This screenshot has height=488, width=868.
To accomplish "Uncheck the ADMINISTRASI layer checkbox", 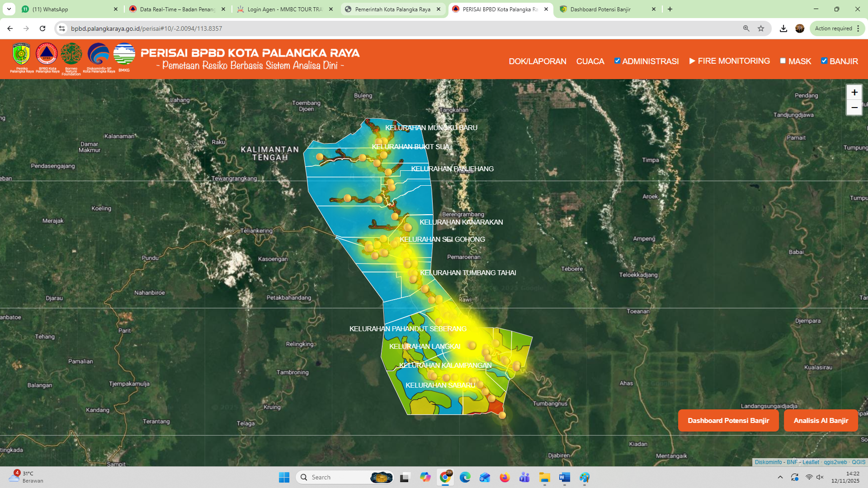I will point(617,61).
